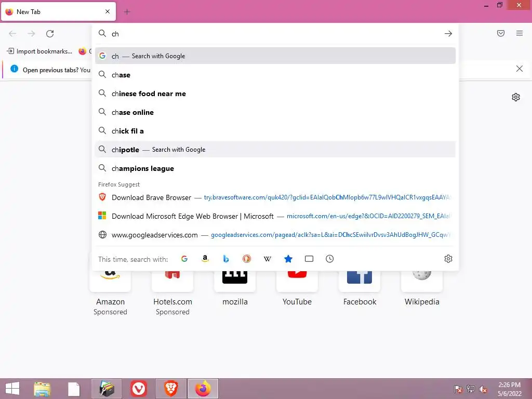Choose the 'champions league' suggestion

(x=275, y=168)
